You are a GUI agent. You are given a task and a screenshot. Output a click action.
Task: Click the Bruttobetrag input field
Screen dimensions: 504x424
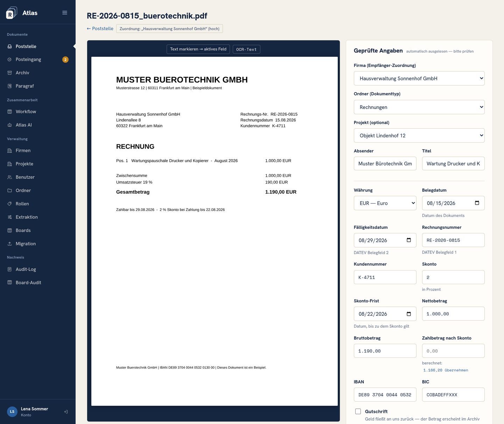(x=385, y=351)
